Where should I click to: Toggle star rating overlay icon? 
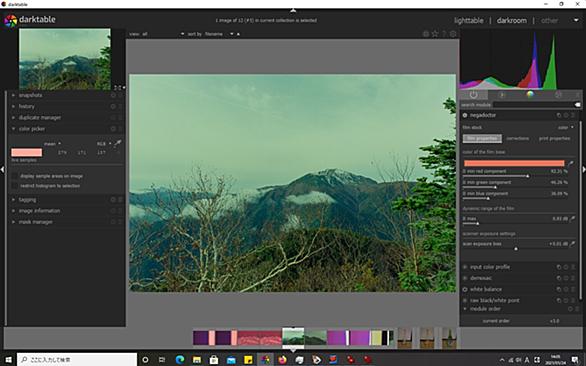click(x=435, y=34)
